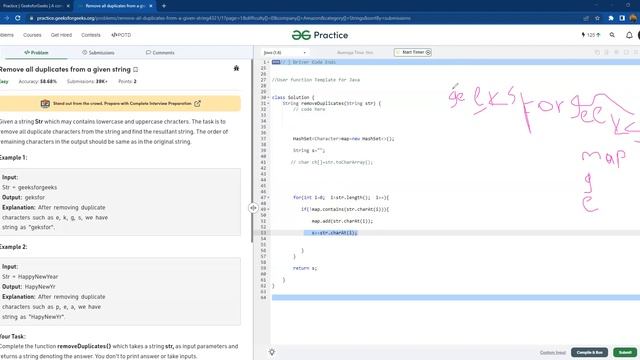Switch to the Practice GeeksforGeeks browser tab

35,6
